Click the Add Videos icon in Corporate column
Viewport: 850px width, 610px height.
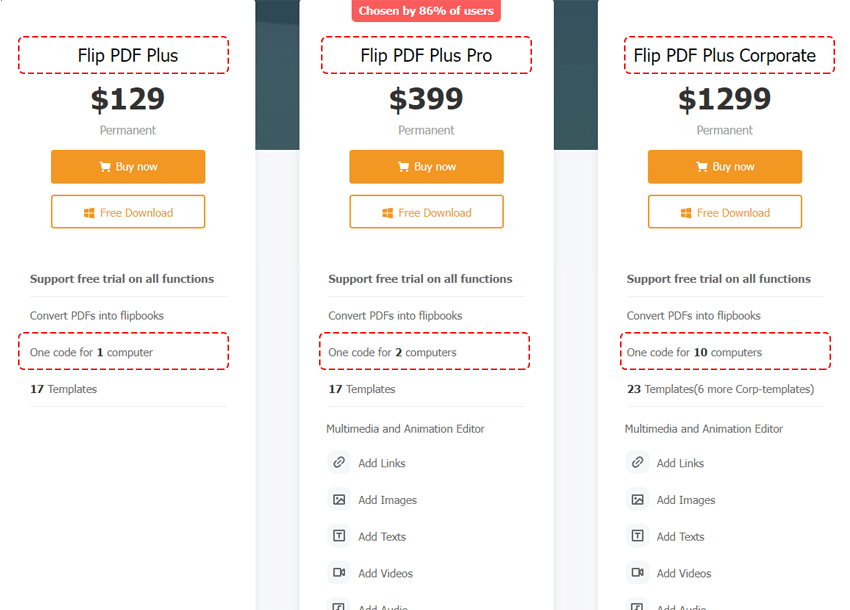(x=637, y=573)
